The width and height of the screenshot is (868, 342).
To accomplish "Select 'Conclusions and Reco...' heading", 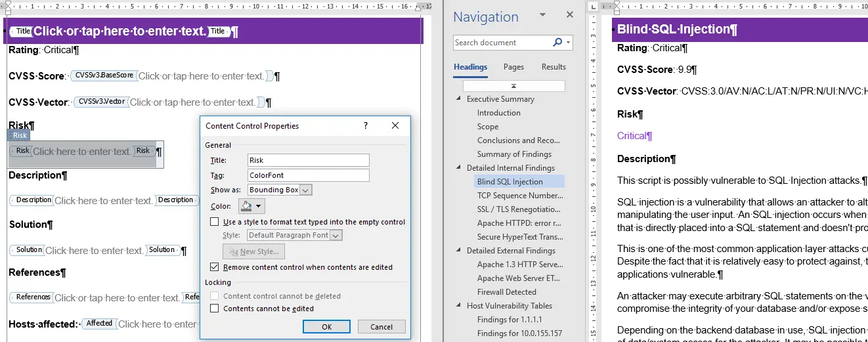I will [519, 140].
